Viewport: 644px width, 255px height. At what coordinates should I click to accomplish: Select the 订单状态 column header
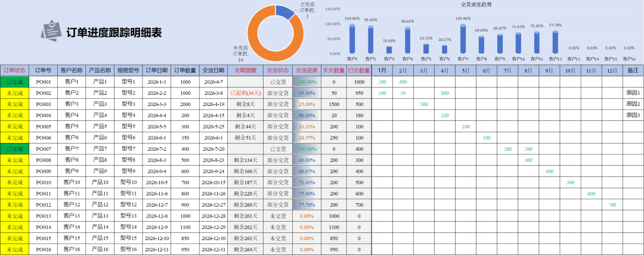14,70
